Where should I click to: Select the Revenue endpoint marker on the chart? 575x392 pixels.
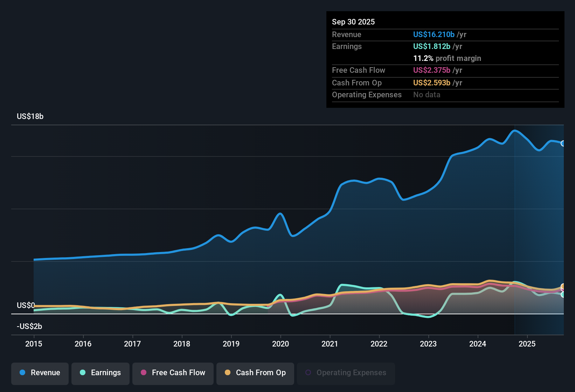point(563,143)
